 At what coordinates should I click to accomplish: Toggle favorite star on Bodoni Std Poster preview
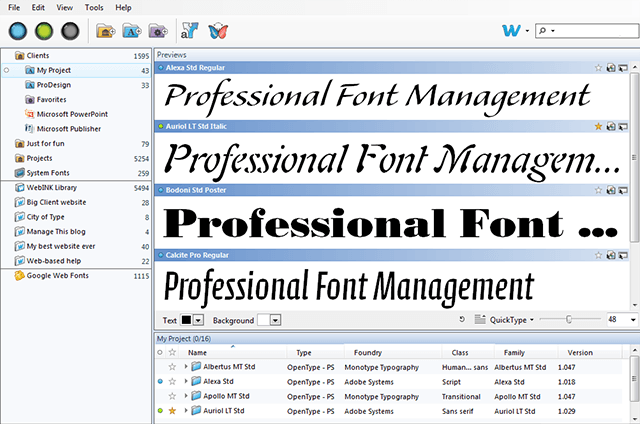click(598, 190)
